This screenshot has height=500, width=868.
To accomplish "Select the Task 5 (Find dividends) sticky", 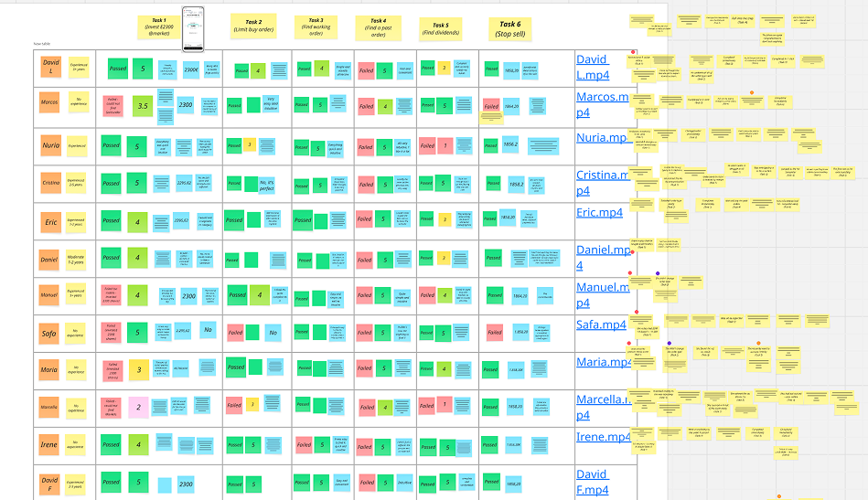I will click(x=441, y=28).
